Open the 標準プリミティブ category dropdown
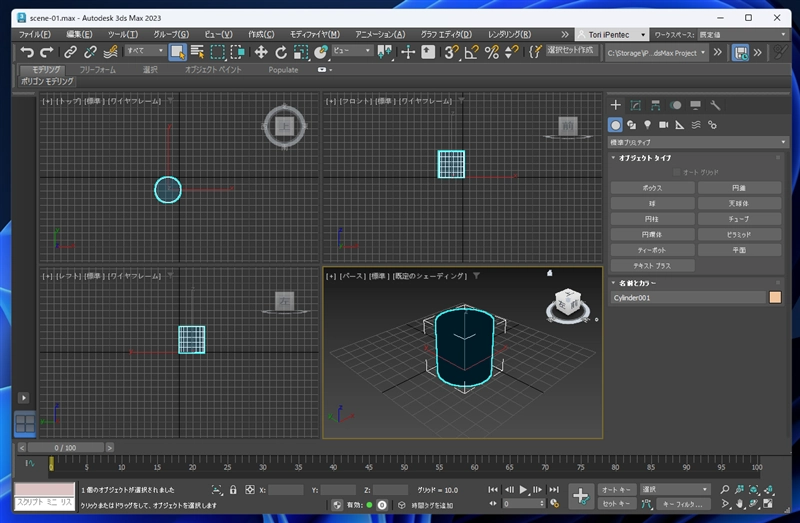Screen dimensions: 800x523 coord(698,142)
